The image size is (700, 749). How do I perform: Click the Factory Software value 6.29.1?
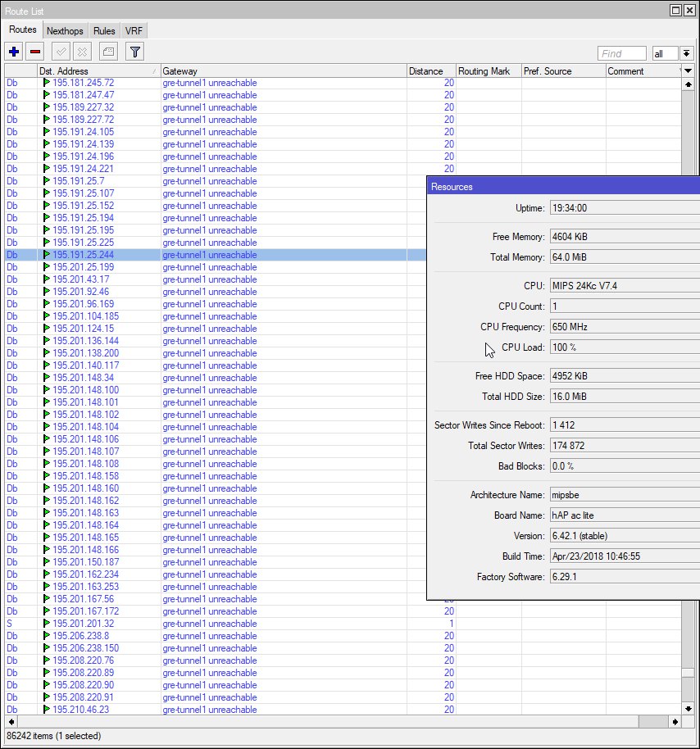tap(625, 577)
